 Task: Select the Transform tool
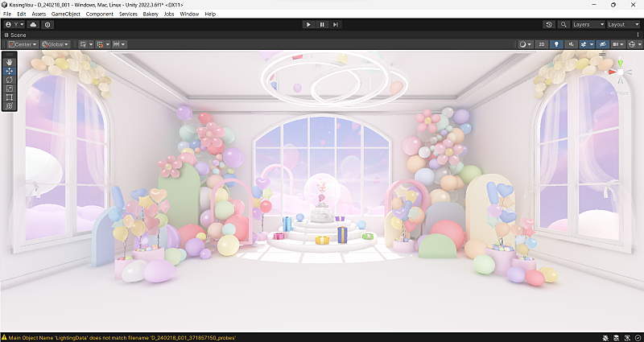click(9, 106)
